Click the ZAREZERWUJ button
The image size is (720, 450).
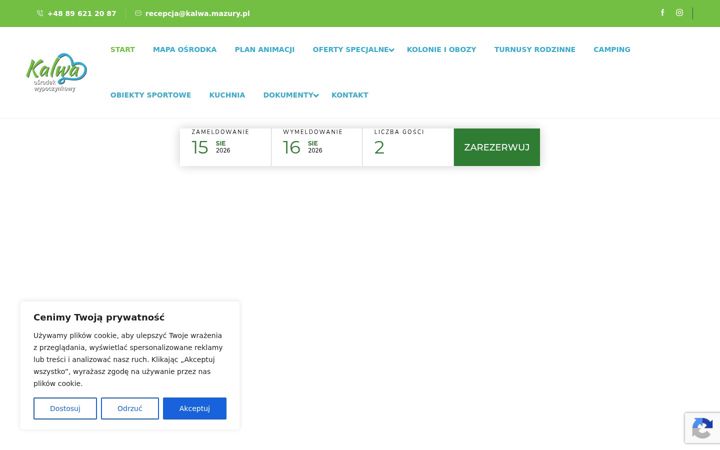(x=497, y=147)
